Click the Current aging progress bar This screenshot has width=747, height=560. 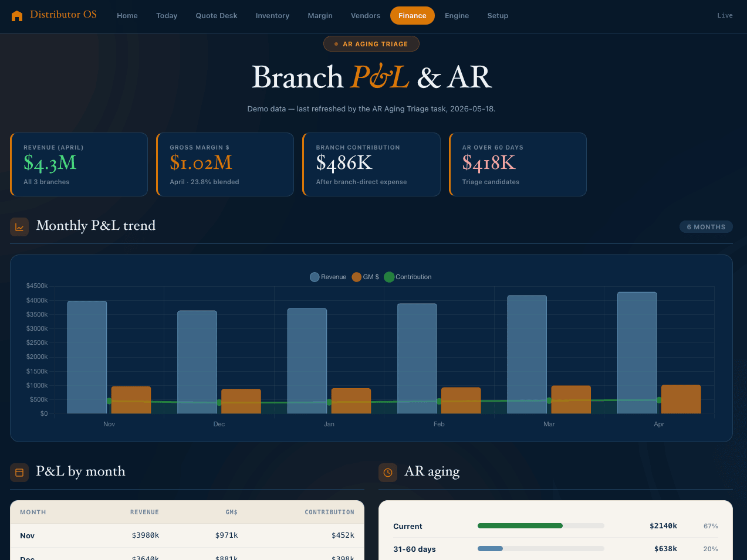tap(541, 526)
